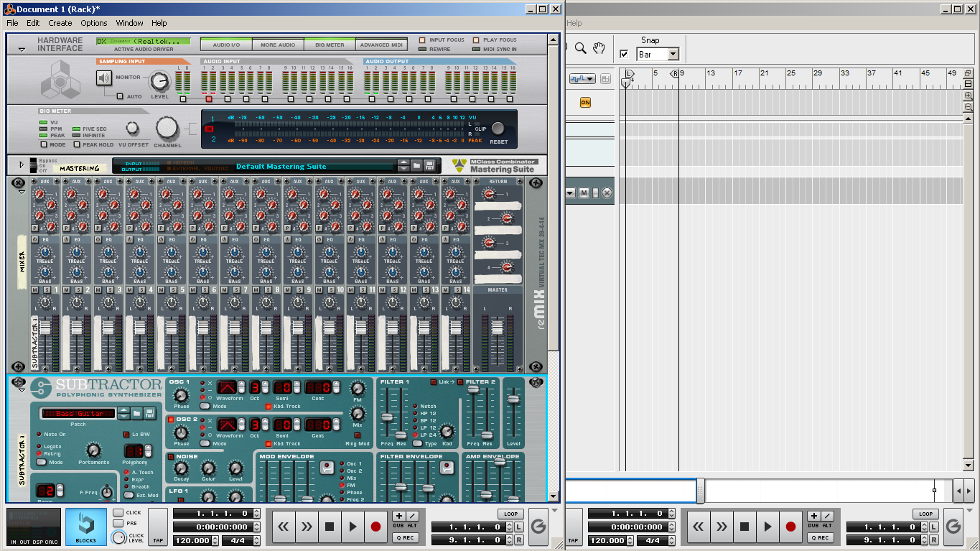
Task: Select the hand tool in sequencer
Action: click(599, 48)
